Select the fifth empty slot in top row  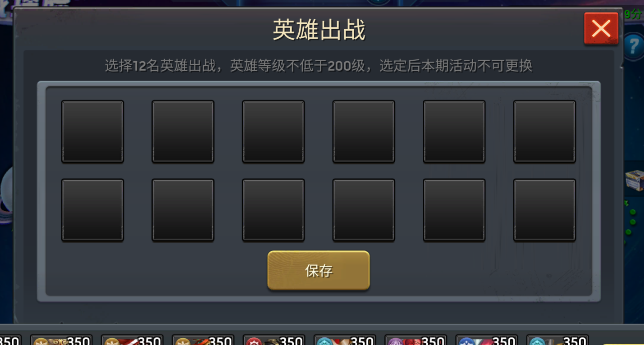point(454,132)
